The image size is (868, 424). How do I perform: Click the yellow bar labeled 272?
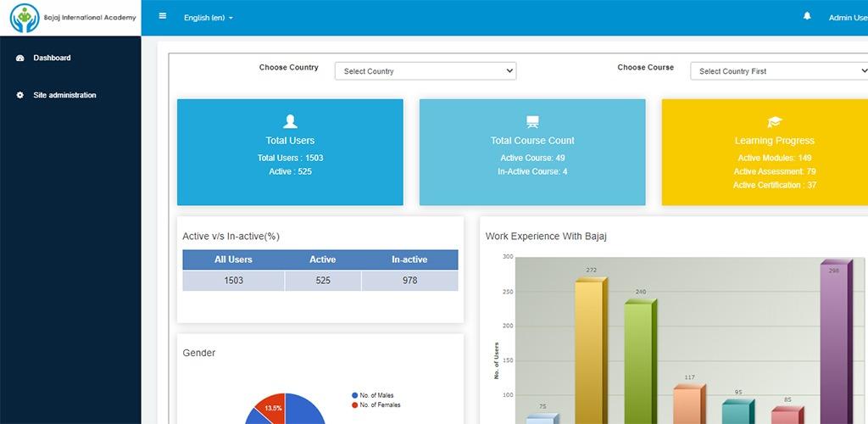(x=589, y=351)
